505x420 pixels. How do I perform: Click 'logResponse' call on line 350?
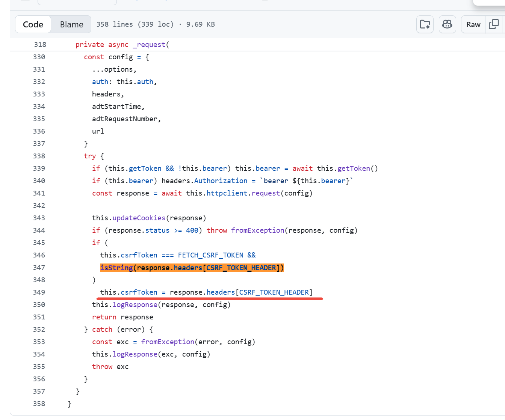[135, 305]
